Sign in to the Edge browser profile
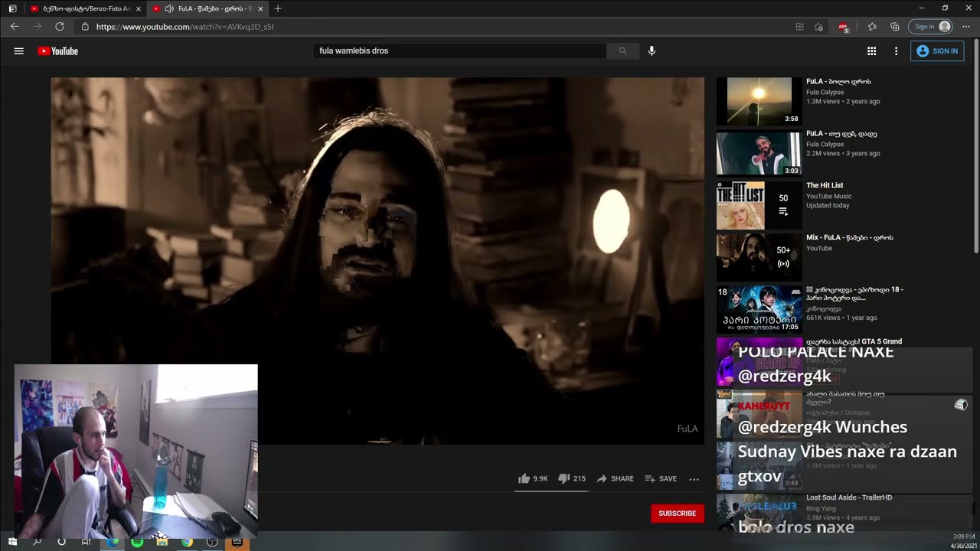 (930, 27)
